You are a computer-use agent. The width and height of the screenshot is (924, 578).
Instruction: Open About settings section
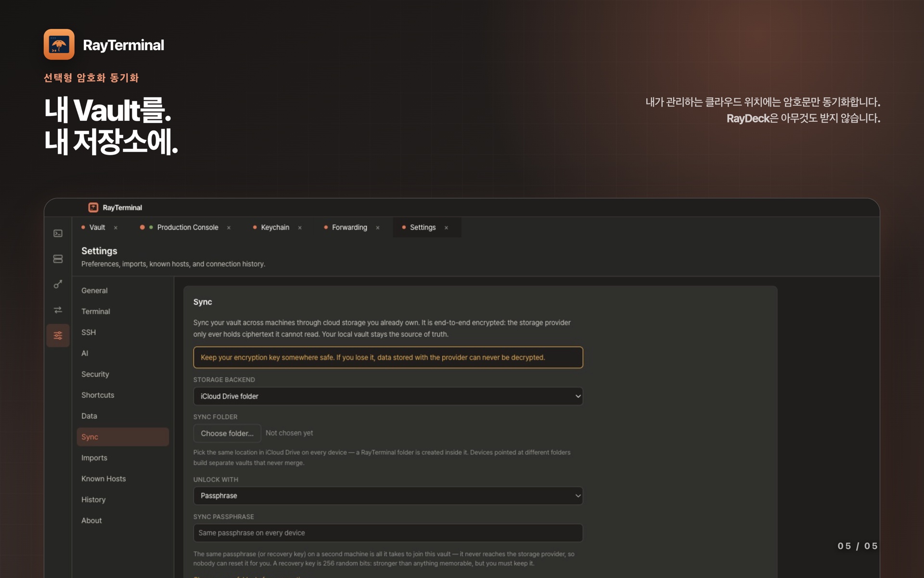[123, 521]
